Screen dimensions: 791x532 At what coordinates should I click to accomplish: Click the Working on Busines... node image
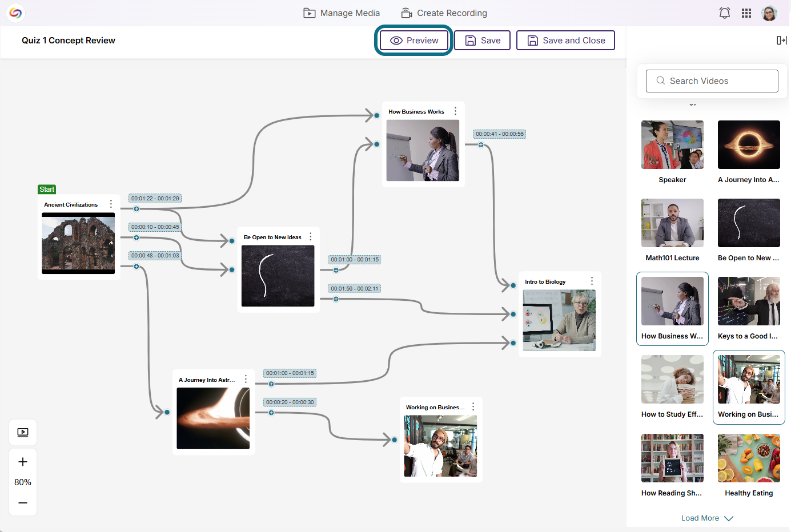point(440,446)
